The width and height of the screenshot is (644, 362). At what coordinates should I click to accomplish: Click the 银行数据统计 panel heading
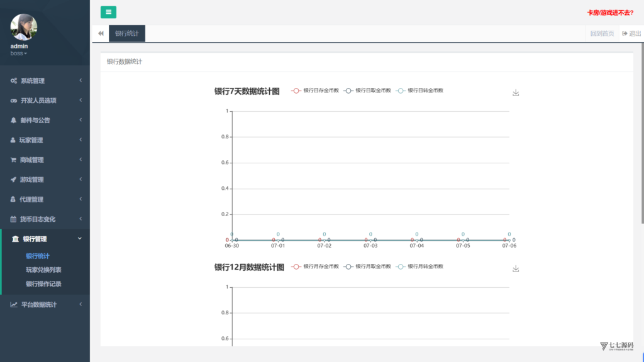click(x=125, y=62)
